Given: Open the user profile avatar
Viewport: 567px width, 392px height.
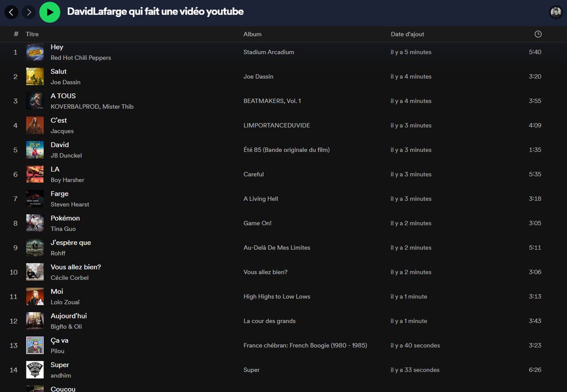Looking at the screenshot, I should pos(556,12).
